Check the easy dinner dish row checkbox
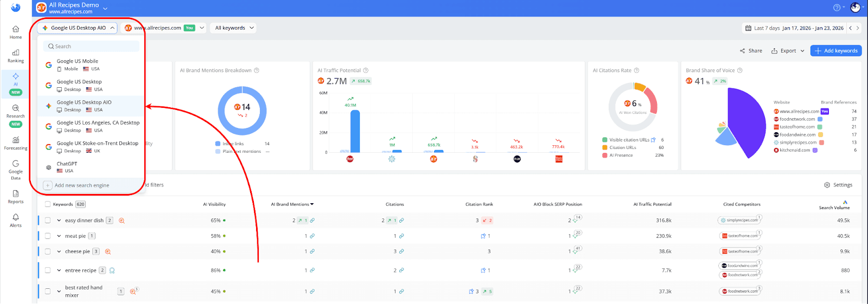 click(48, 221)
